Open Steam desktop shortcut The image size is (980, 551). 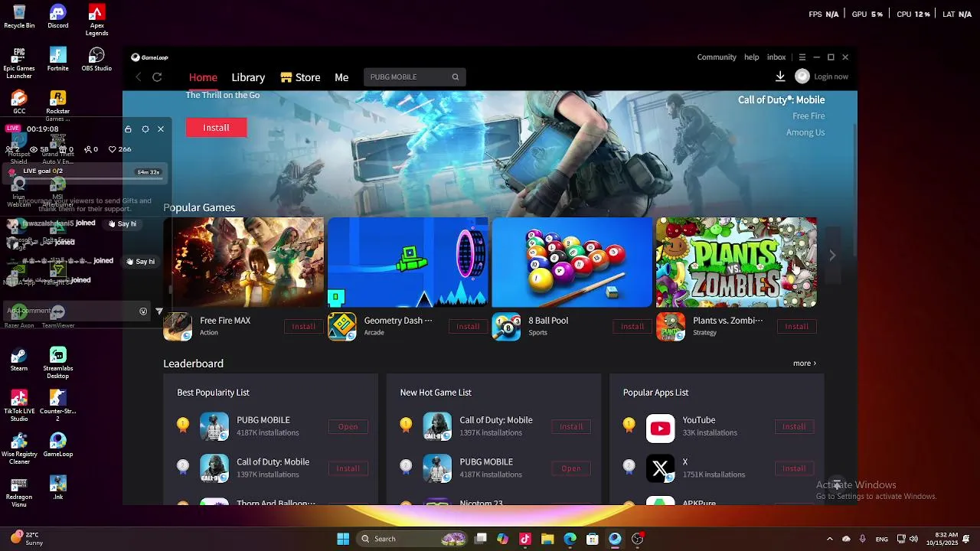[19, 359]
